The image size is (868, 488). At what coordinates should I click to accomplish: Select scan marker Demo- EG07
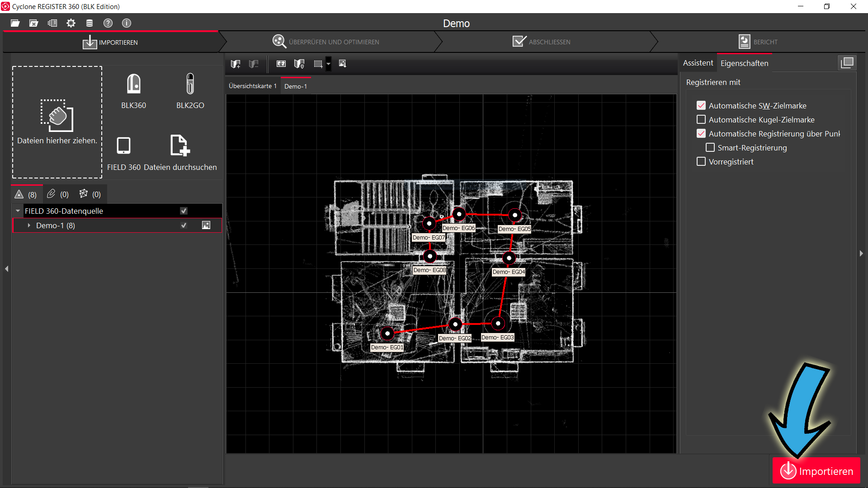pos(429,223)
